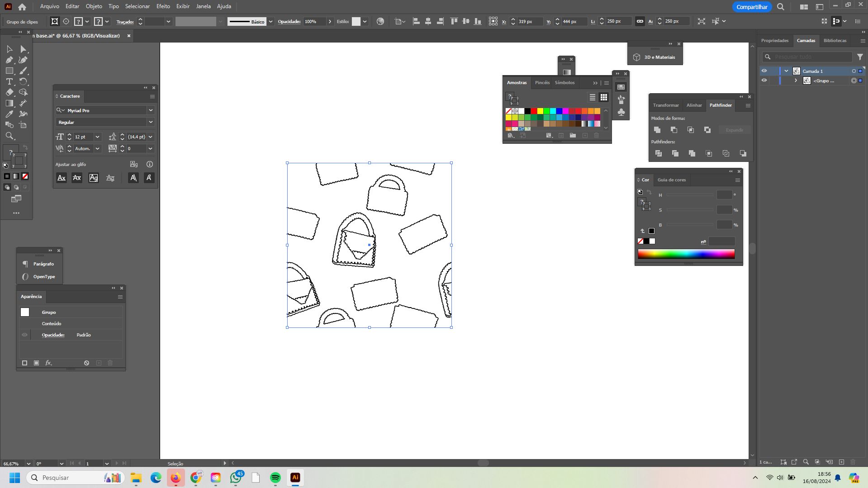Screen dimensions: 868x488
Task: Click the Opacidade link in Aparência panel
Action: [53, 335]
